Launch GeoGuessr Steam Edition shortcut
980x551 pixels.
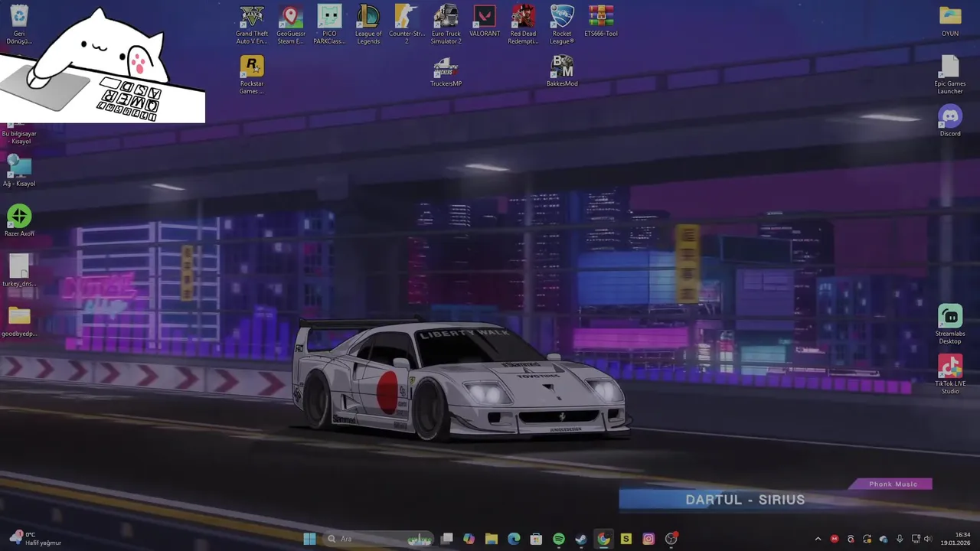pyautogui.click(x=291, y=24)
